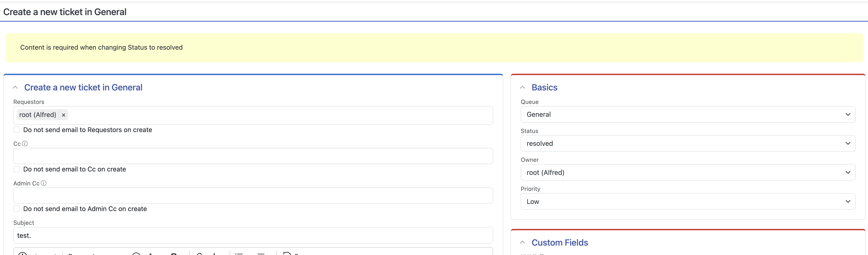Click the info icon next to Cc
This screenshot has height=255, width=868.
[x=25, y=144]
